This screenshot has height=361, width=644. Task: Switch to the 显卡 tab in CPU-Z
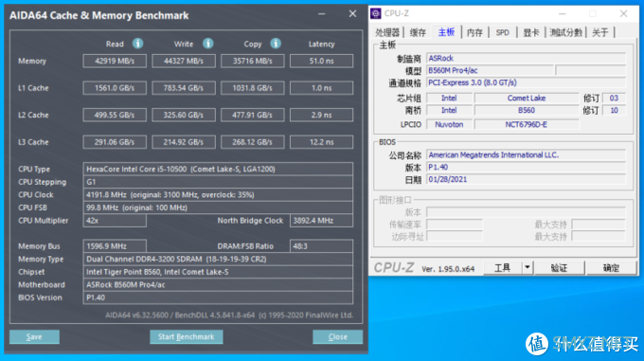530,32
